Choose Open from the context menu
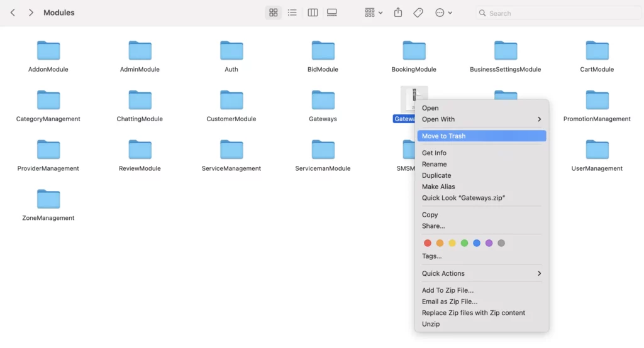Viewport: 644px width, 348px height. [x=482, y=108]
